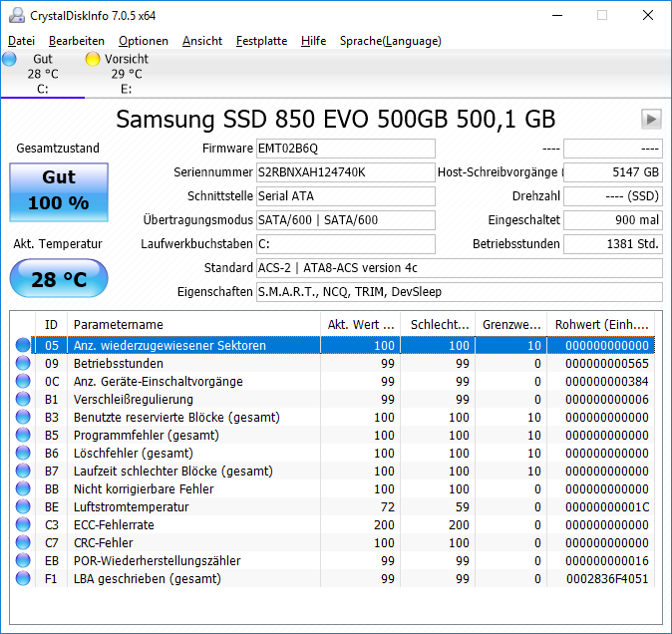The height and width of the screenshot is (634, 672).
Task: Close the CrystalDiskInfo window
Action: (648, 15)
